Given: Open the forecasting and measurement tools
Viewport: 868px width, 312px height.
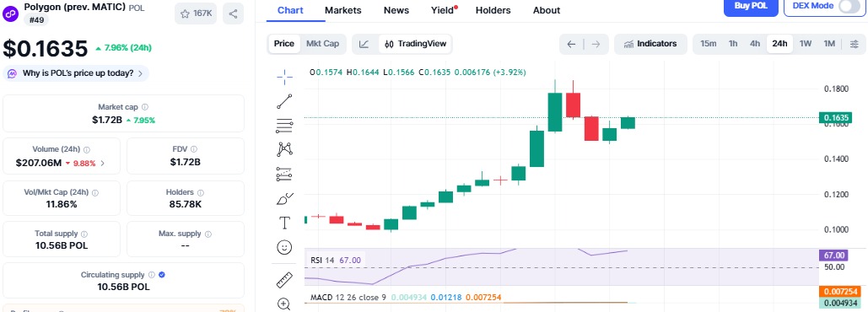Looking at the screenshot, I should pos(284,175).
